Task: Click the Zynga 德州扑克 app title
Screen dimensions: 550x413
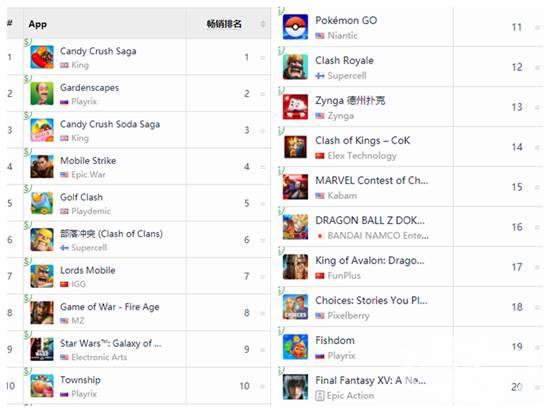Action: [x=350, y=101]
